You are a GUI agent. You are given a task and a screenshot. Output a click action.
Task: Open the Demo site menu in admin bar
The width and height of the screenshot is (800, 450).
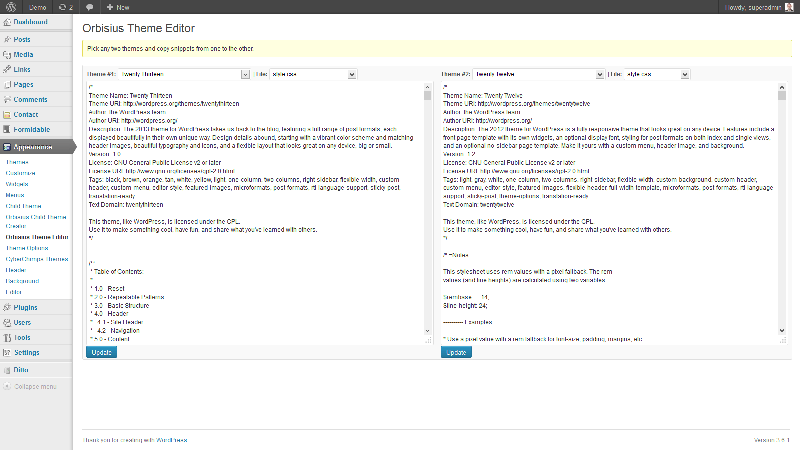(37, 7)
